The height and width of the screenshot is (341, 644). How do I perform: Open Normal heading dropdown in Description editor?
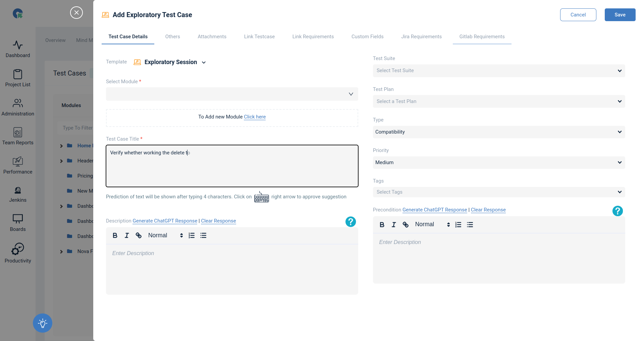coord(166,236)
